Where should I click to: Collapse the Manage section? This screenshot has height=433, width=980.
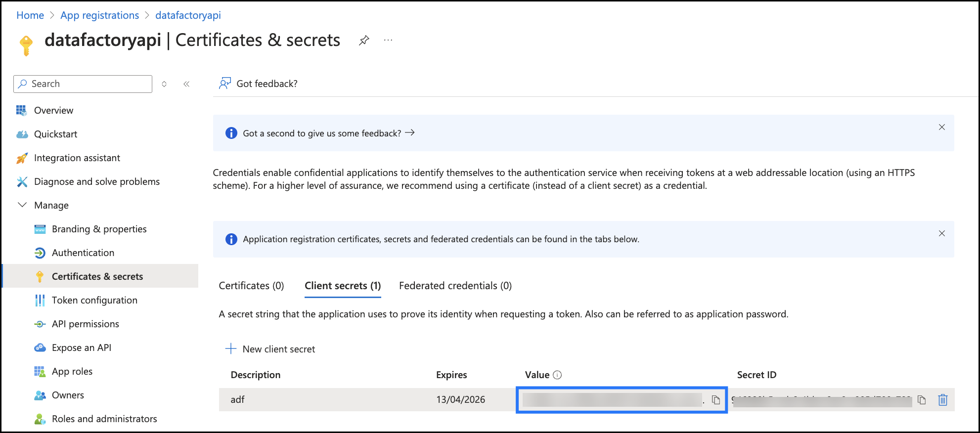point(22,205)
